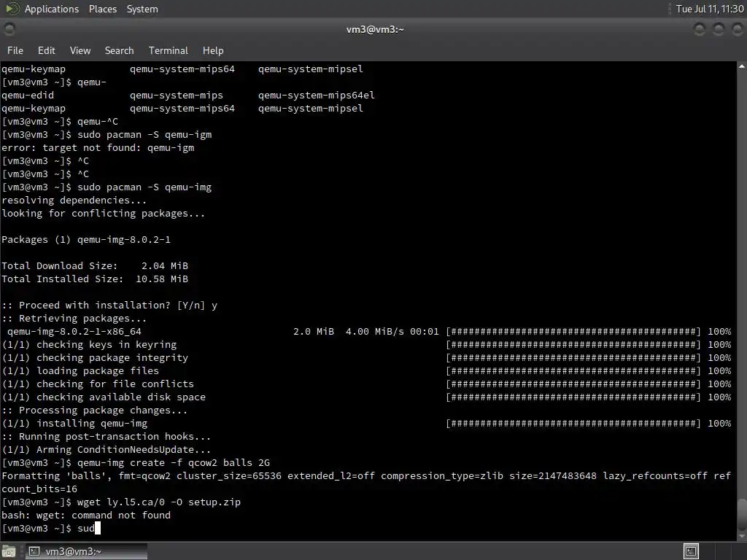
Task: Open the Terminal menu in menu bar
Action: 169,50
